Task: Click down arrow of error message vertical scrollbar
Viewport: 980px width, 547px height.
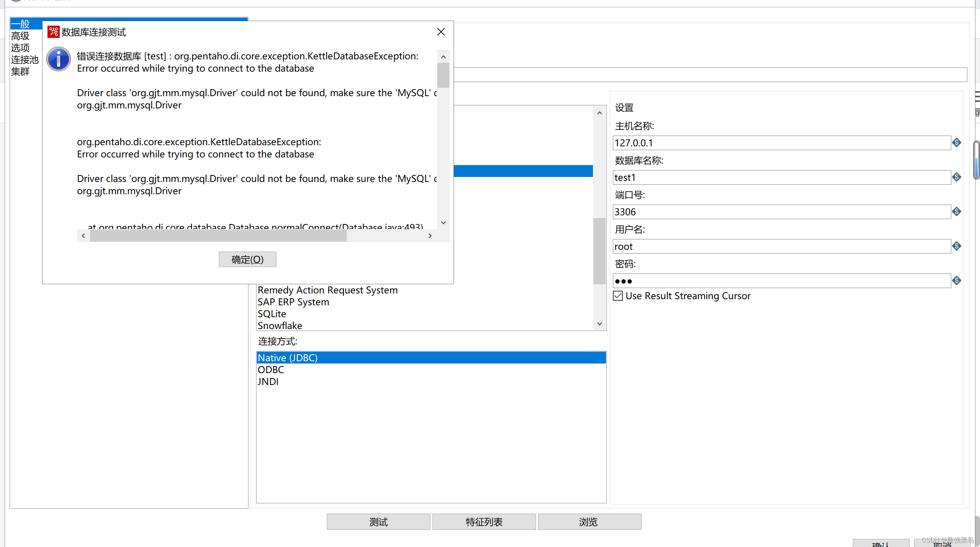Action: [443, 223]
